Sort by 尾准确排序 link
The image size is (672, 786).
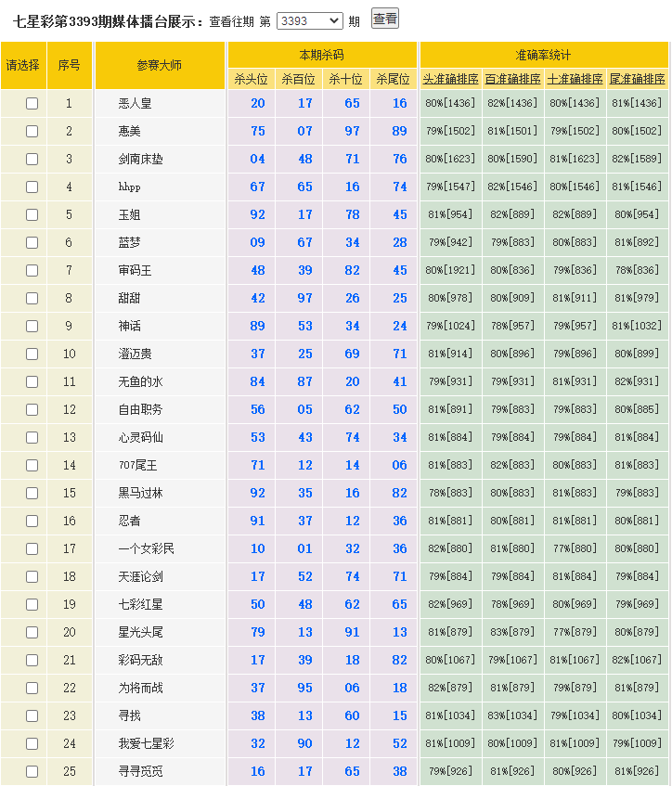[x=637, y=79]
